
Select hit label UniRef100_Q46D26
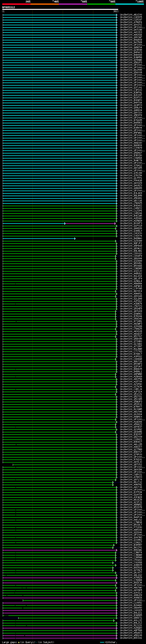coord(131,228)
